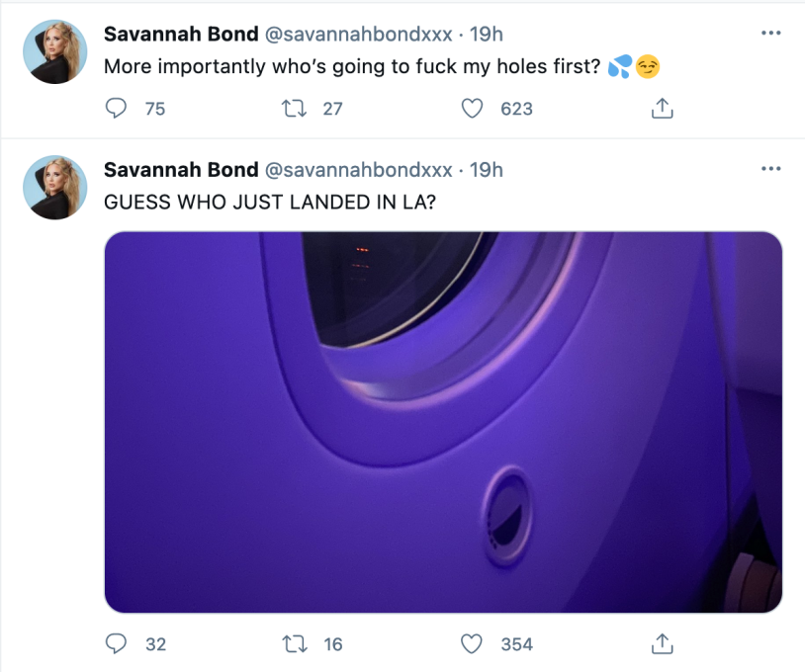Like the tweet with 623 likes
The image size is (805, 672).
[x=473, y=109]
